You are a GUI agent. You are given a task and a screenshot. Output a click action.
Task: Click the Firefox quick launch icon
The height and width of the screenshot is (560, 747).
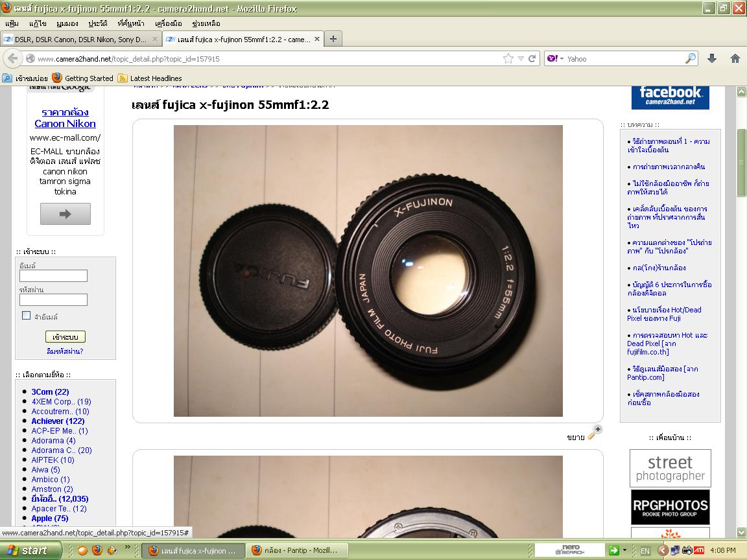(x=97, y=550)
